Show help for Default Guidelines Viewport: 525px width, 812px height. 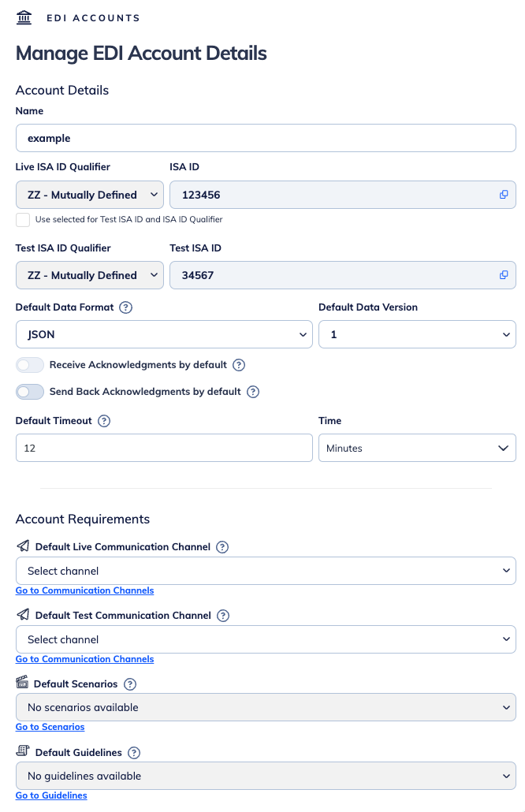(x=134, y=752)
